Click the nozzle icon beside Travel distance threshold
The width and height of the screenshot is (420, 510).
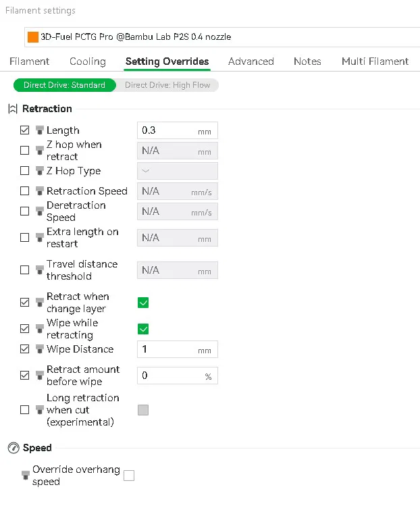click(39, 270)
